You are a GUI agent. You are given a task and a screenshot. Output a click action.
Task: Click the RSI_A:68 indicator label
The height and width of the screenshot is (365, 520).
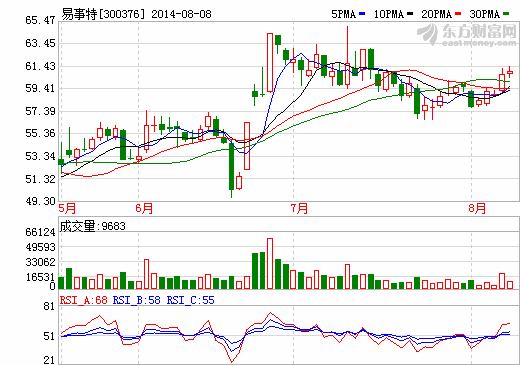point(84,300)
